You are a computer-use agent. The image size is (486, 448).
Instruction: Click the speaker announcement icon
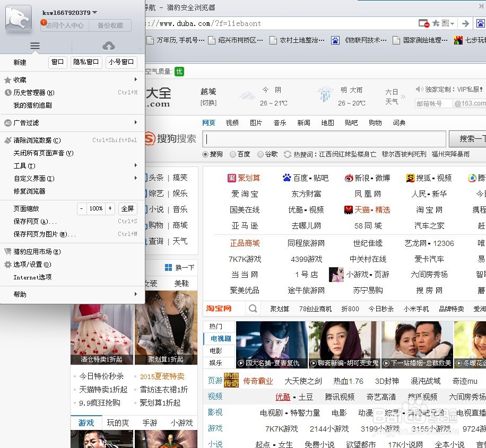pos(419,89)
